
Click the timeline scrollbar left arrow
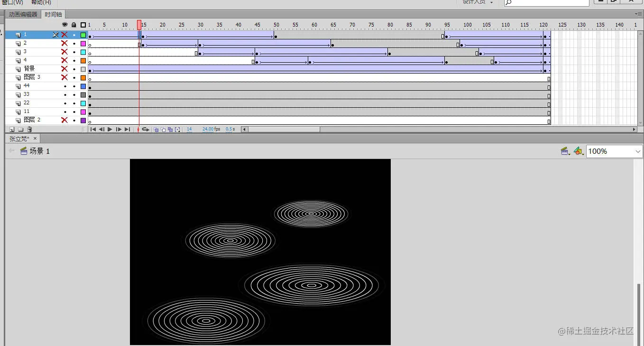(244, 129)
